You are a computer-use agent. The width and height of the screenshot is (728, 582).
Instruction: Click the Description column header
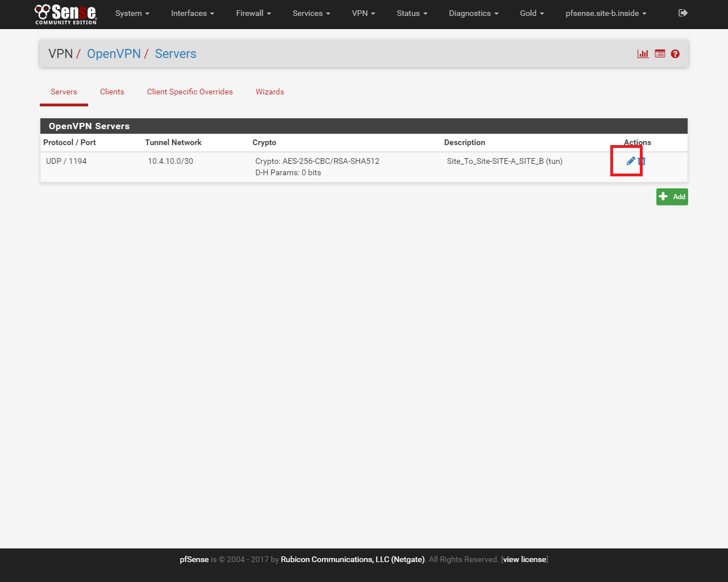465,142
